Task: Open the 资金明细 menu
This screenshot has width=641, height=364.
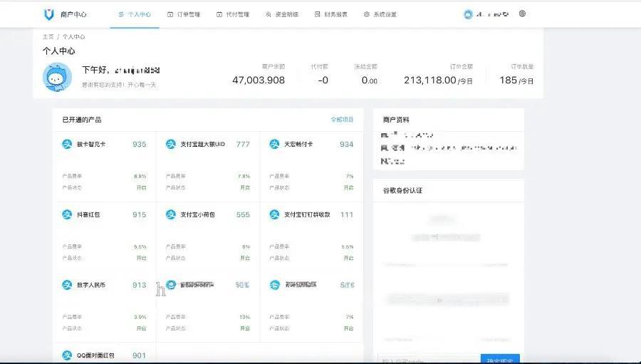Action: [281, 14]
